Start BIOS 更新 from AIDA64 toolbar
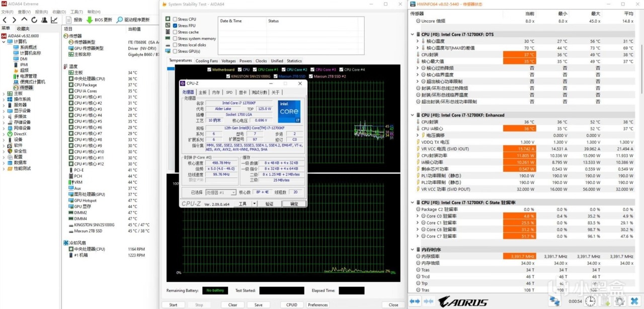644x309 pixels. tap(100, 20)
